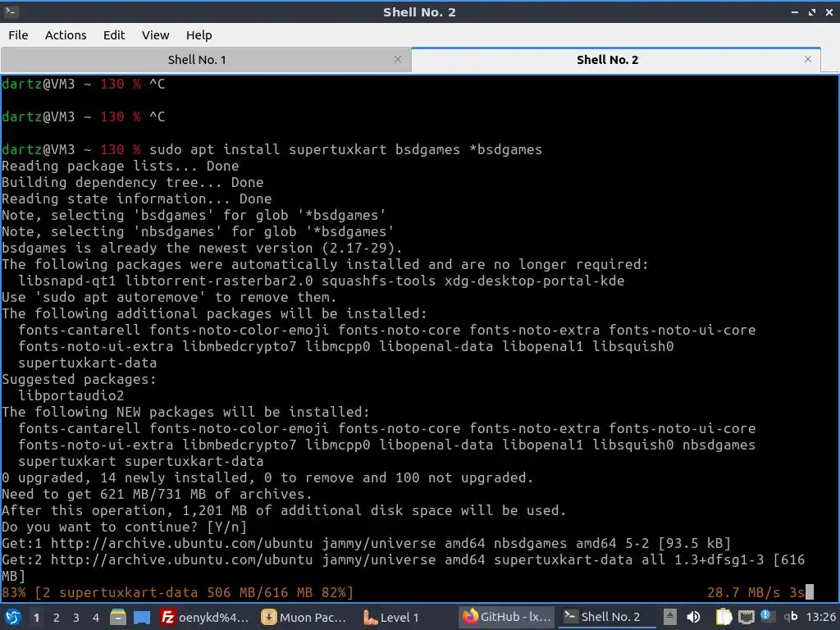
Task: Open the volume control tray icon
Action: 693,617
